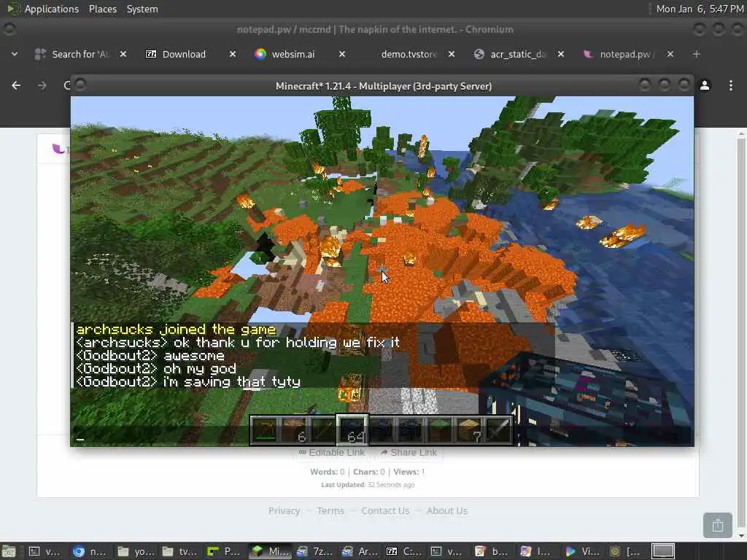Close the acr_static_da tab
This screenshot has width=747, height=560.
point(561,54)
